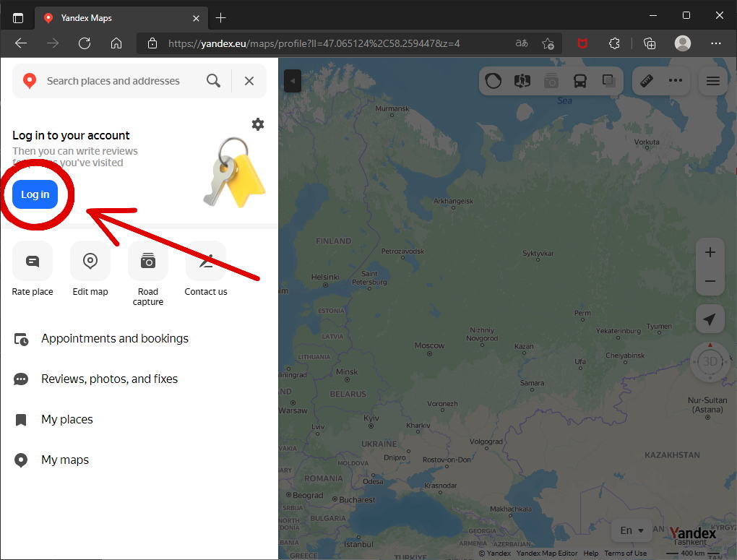Open the red shield extension icon

click(x=582, y=44)
